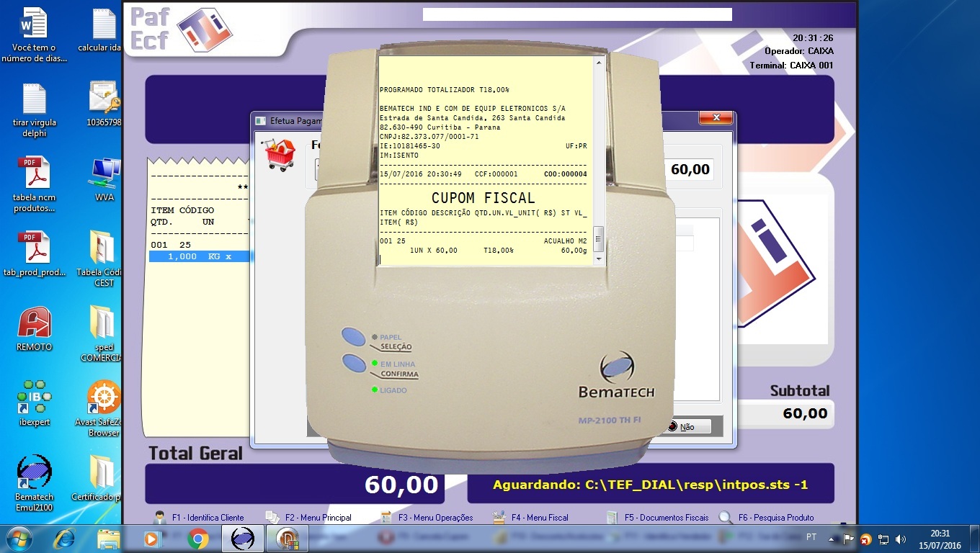Click the '1UN X 60,00' receipt item line

[483, 250]
